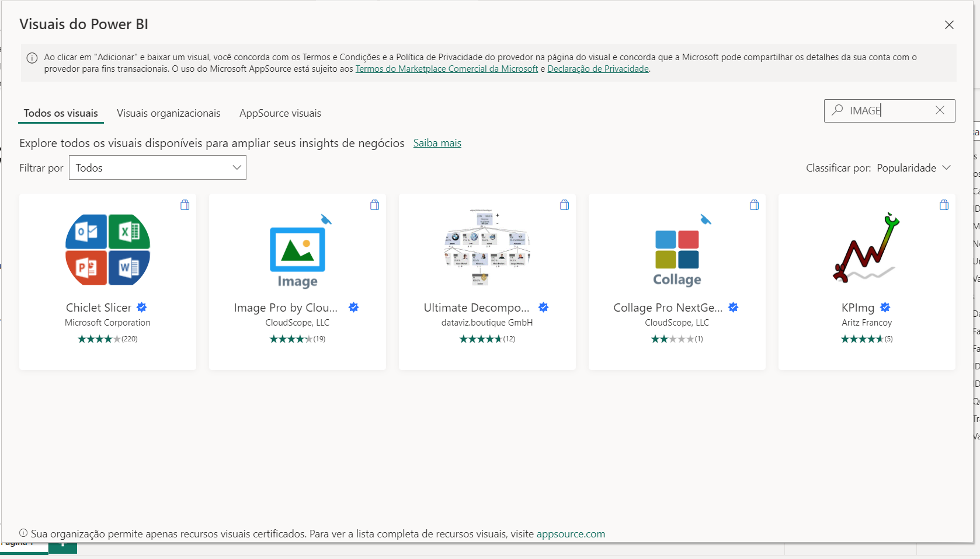
Task: Clear the IMAGE search text with X
Action: click(940, 110)
